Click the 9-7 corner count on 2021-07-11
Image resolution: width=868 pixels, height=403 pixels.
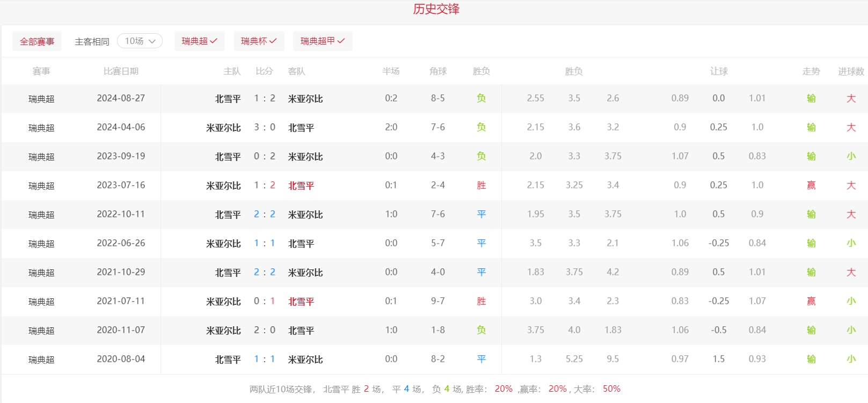coord(437,301)
